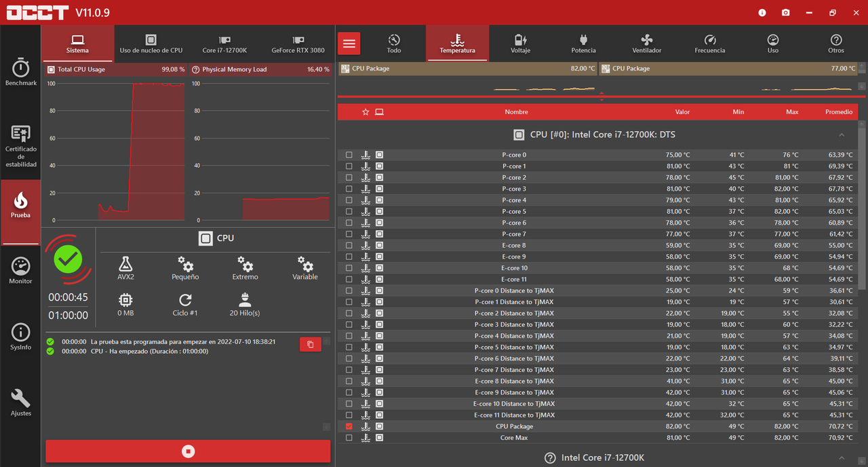
Task: Open the GeForce RTX 3080 tab
Action: click(298, 43)
